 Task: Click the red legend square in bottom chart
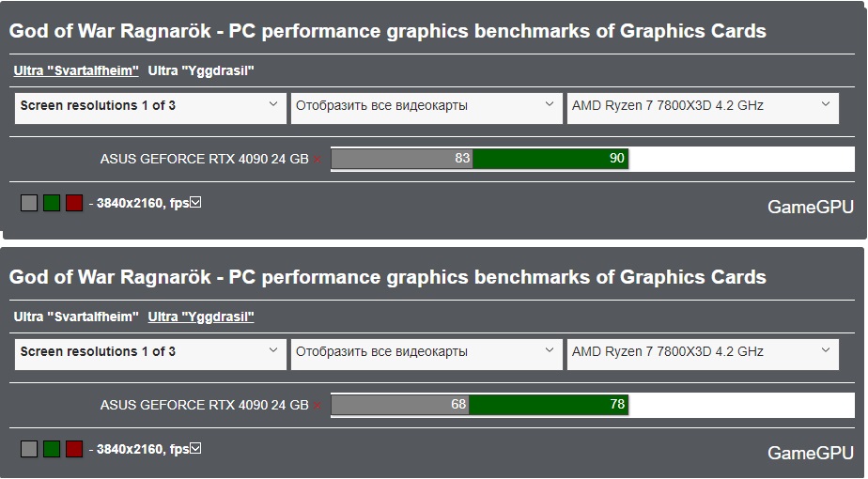(x=74, y=449)
